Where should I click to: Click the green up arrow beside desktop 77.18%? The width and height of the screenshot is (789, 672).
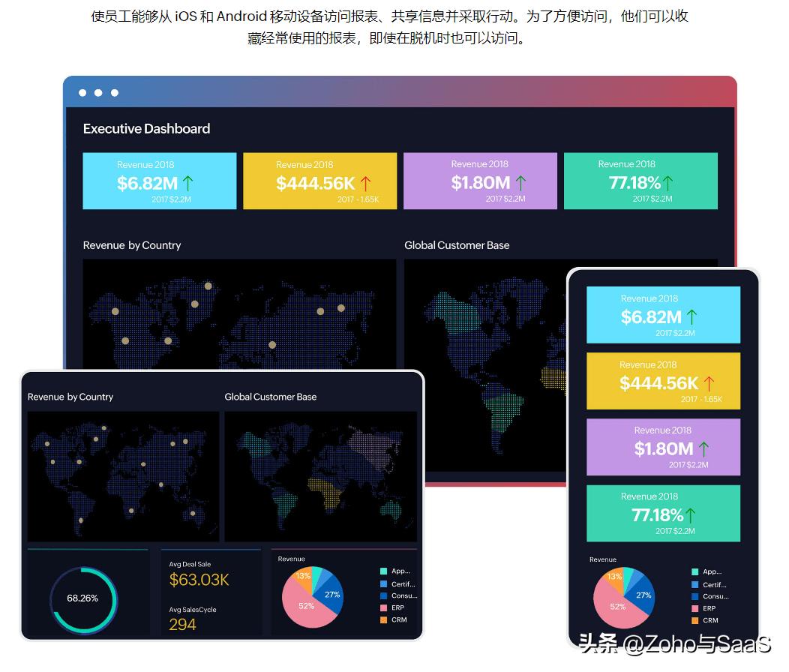667,183
